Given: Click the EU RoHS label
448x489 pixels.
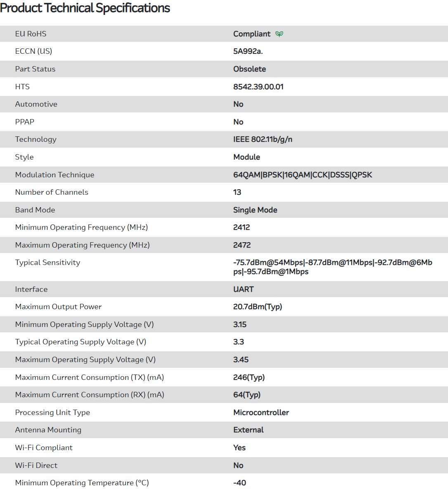Looking at the screenshot, I should [31, 34].
